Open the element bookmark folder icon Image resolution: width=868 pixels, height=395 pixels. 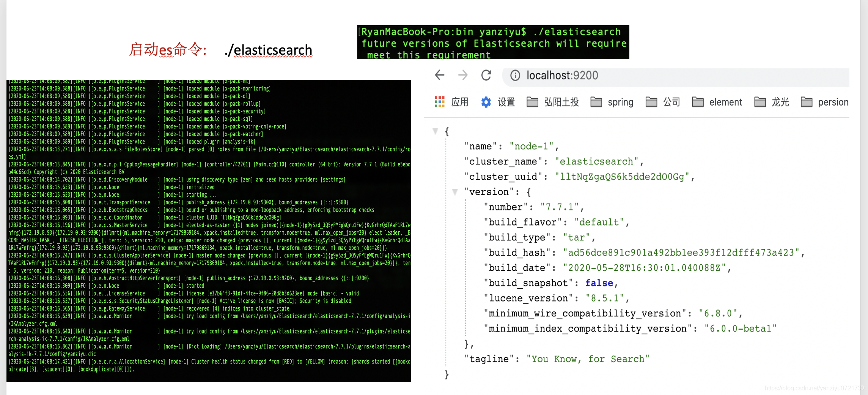698,102
